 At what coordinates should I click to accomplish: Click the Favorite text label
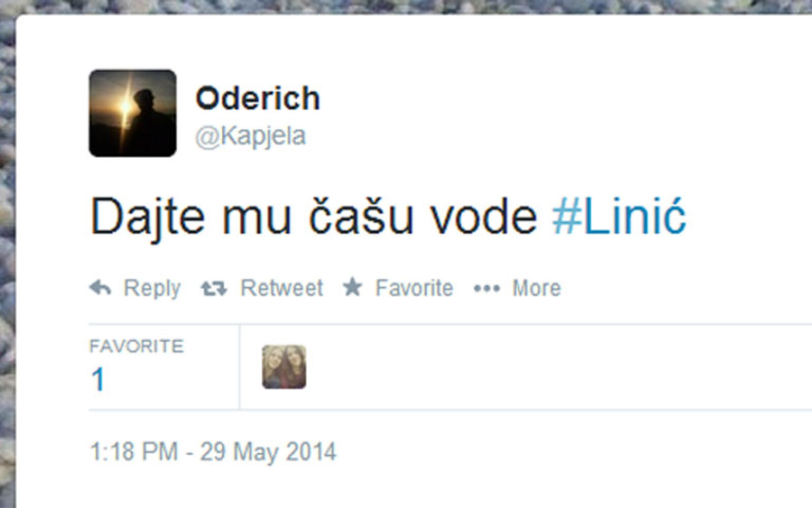click(414, 288)
